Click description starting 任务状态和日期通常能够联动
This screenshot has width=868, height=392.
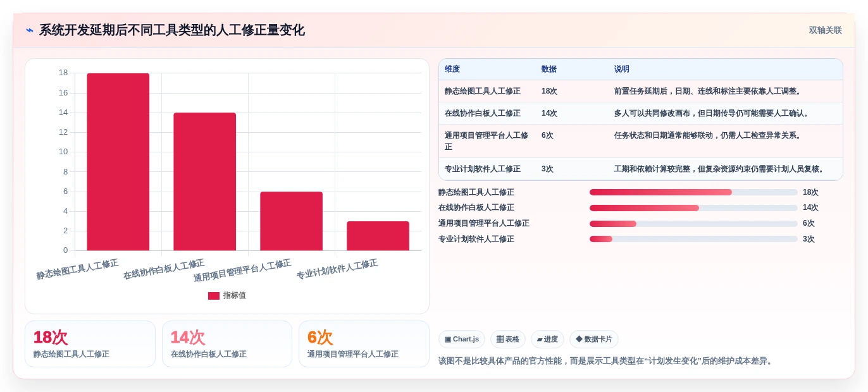pyautogui.click(x=709, y=135)
